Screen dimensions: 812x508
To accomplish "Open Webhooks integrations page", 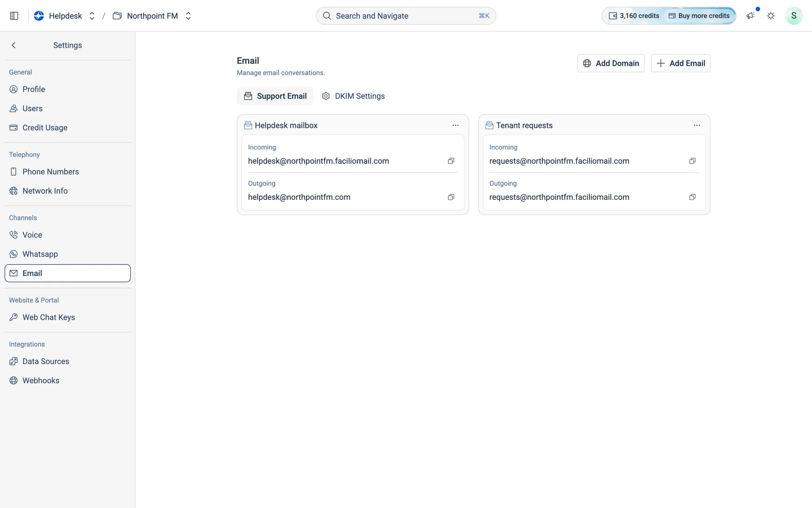I will click(67, 380).
